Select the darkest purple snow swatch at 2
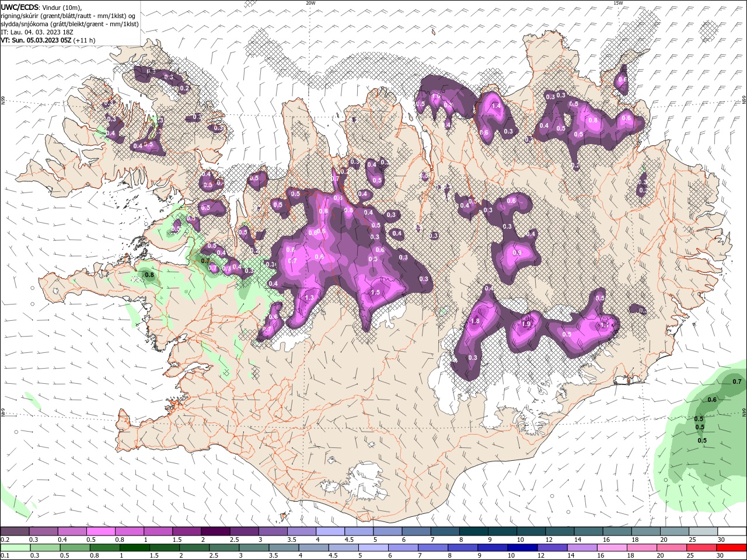 [x=215, y=531]
